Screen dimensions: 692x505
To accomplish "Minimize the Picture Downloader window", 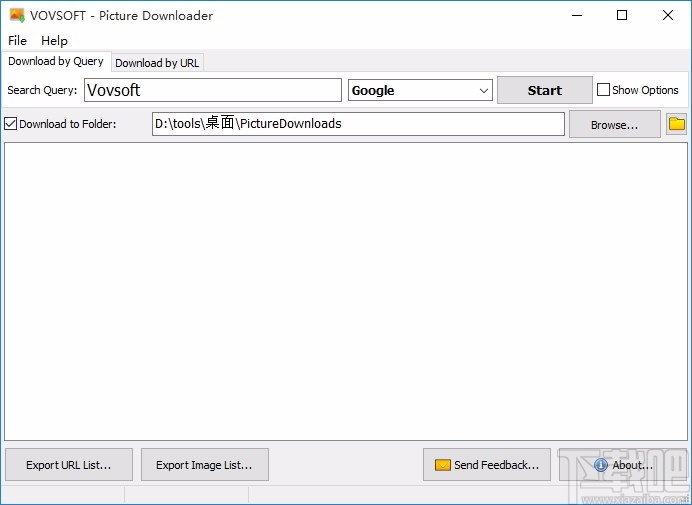I will coord(577,15).
